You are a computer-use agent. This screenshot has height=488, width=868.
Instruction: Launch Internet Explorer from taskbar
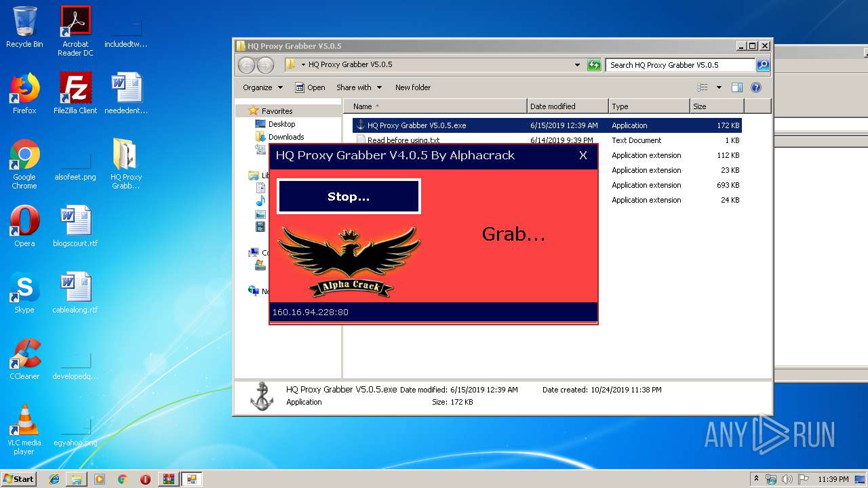point(54,479)
